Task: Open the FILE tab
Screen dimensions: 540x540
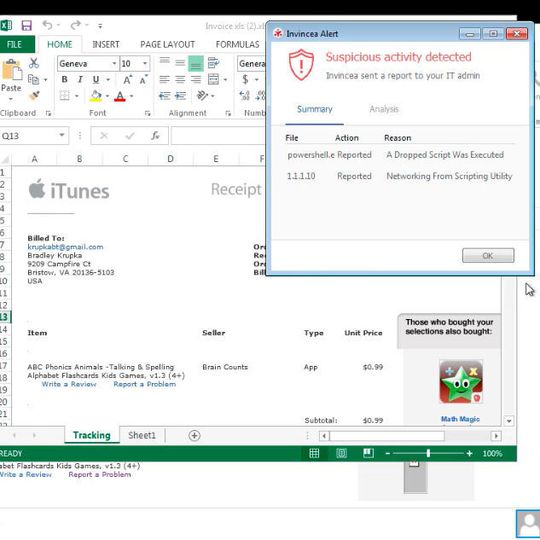Action: pos(14,44)
